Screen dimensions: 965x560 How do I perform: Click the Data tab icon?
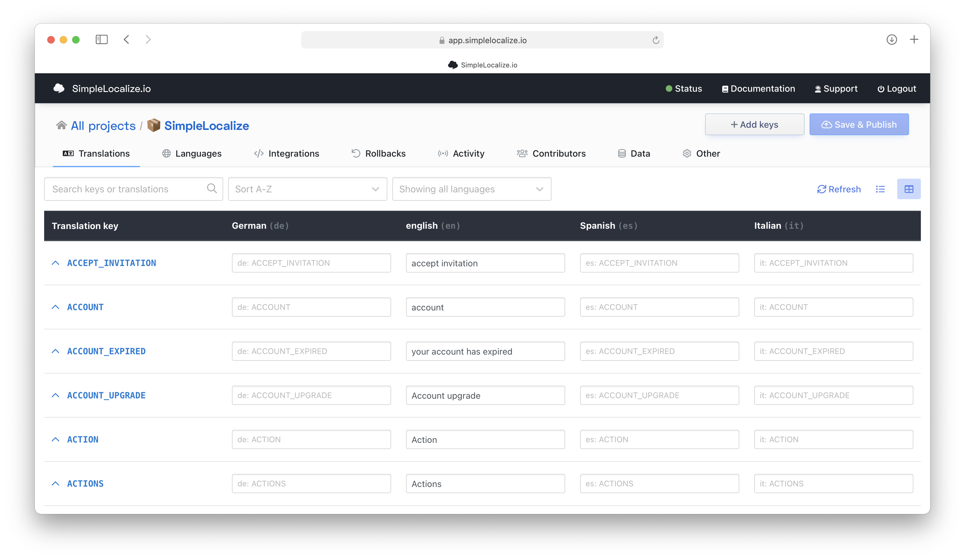pos(620,153)
